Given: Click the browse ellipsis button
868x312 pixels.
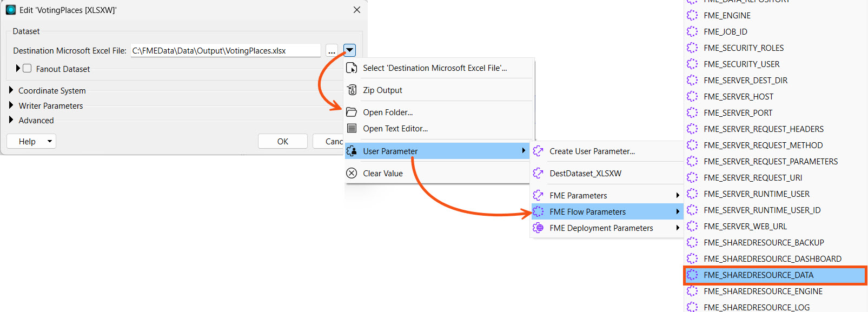Looking at the screenshot, I should (332, 51).
